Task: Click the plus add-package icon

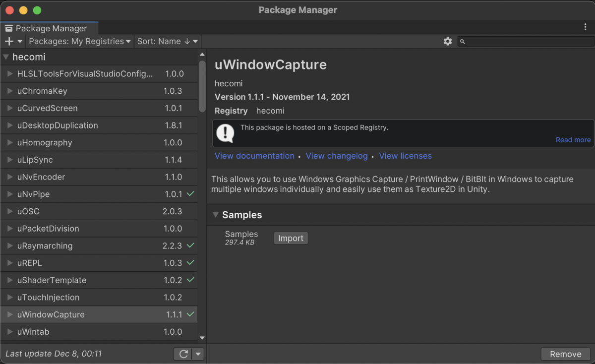Action: pyautogui.click(x=9, y=41)
